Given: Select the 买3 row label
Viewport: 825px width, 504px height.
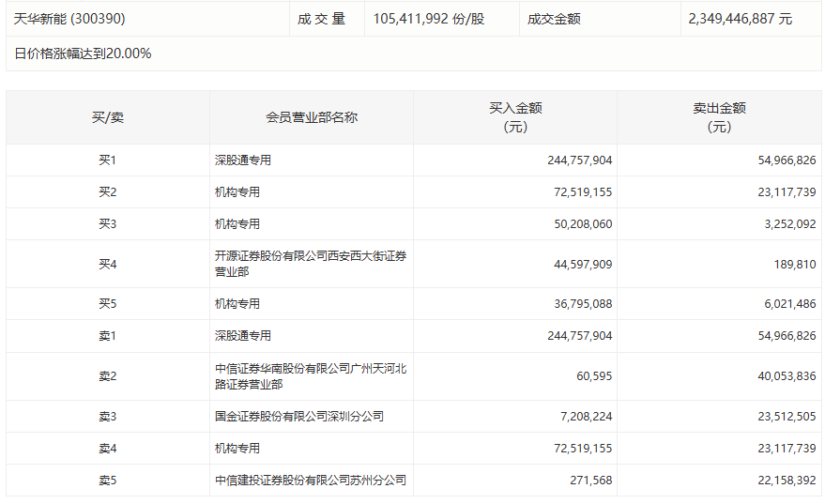Looking at the screenshot, I should (x=107, y=224).
